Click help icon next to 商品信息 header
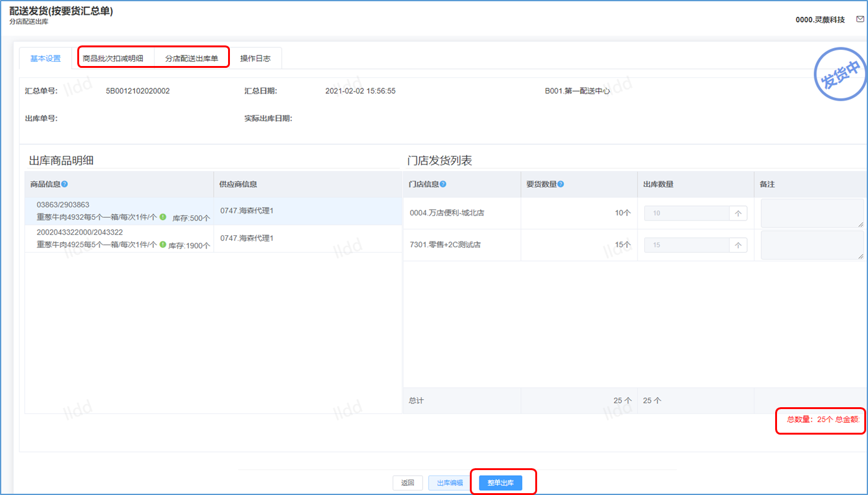This screenshot has width=868, height=495. click(x=65, y=184)
